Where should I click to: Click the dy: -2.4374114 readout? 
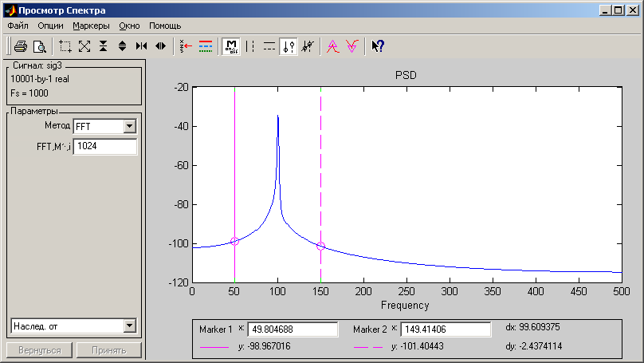533,346
